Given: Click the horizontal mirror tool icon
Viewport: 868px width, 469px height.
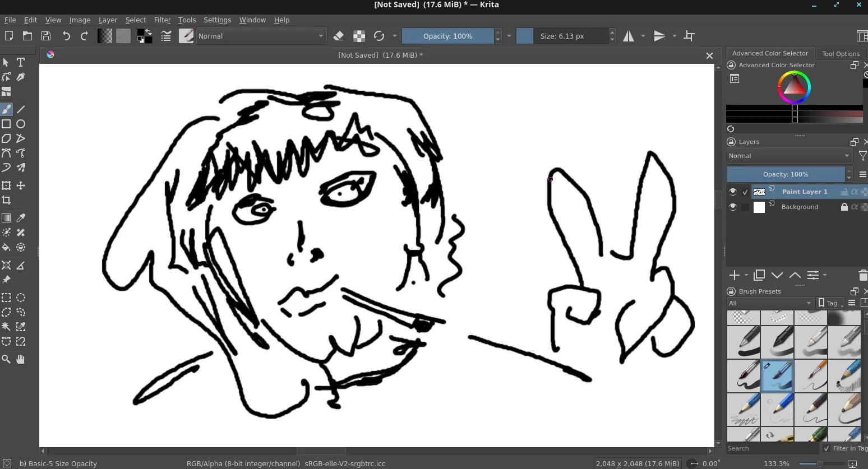Looking at the screenshot, I should click(x=629, y=36).
